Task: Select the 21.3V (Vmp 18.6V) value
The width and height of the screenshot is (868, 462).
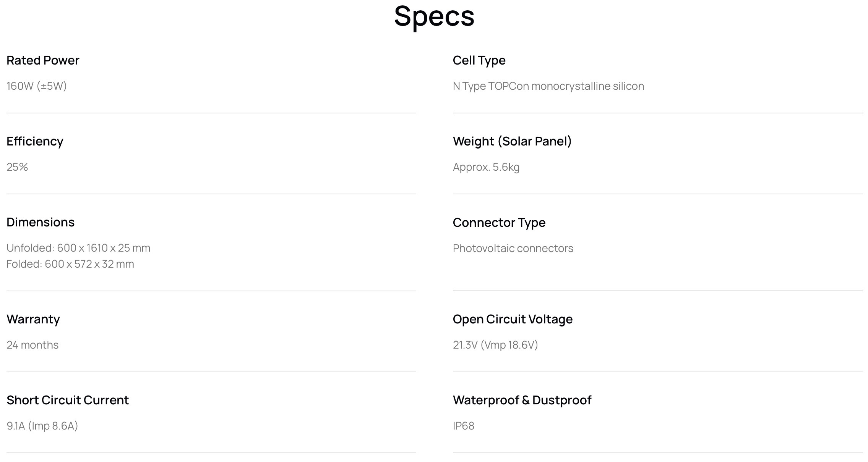Action: [495, 345]
